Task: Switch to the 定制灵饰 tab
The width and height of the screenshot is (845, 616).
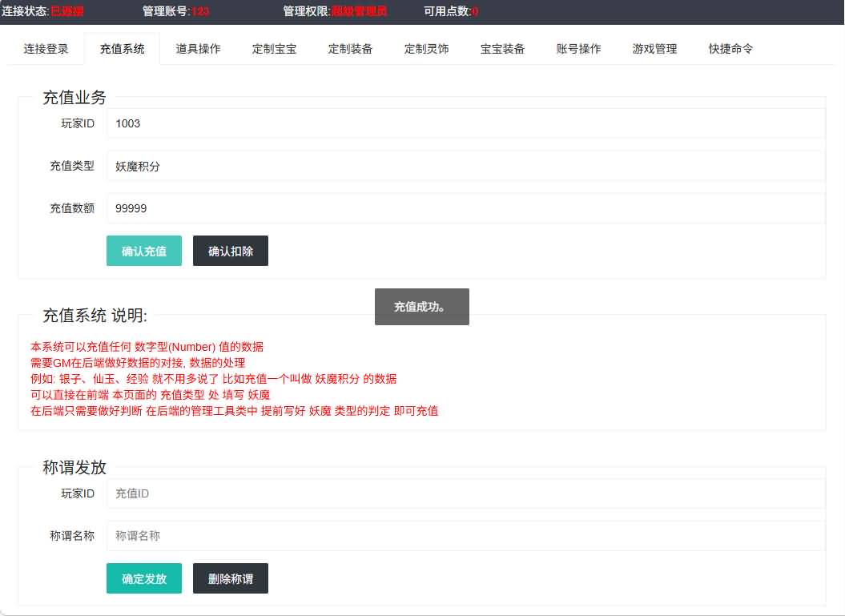Action: click(426, 49)
